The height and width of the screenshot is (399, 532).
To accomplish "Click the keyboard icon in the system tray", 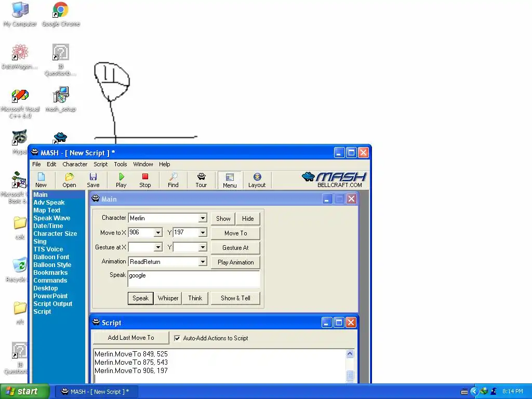I will 464,392.
